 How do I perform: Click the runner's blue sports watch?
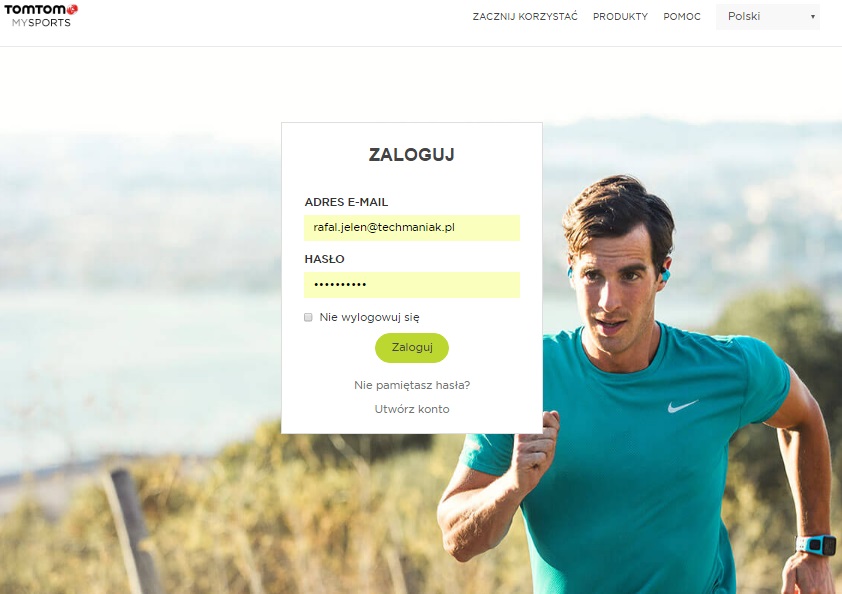(816, 545)
